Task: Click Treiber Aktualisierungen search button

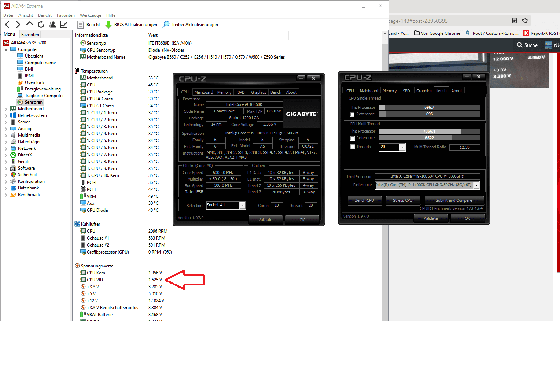Action: click(190, 25)
